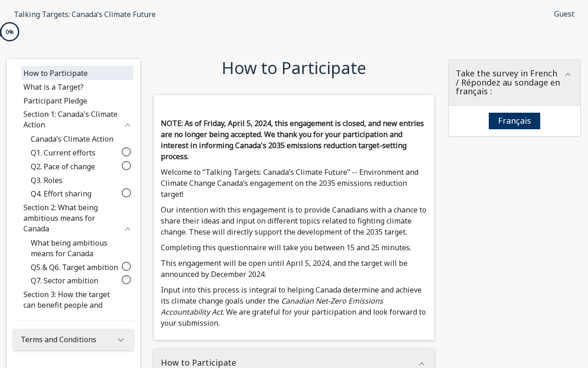The width and height of the screenshot is (588, 368).
Task: Collapse the Take the survey in French panel
Action: 568,75
